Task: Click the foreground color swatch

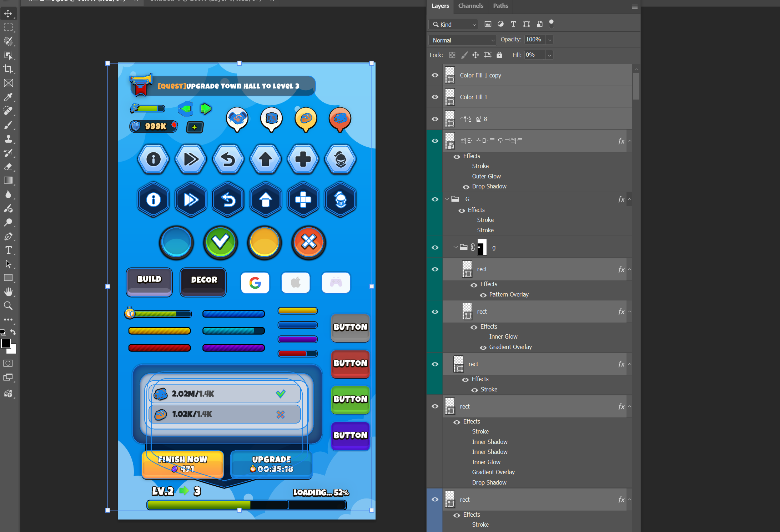Action: [x=6, y=344]
